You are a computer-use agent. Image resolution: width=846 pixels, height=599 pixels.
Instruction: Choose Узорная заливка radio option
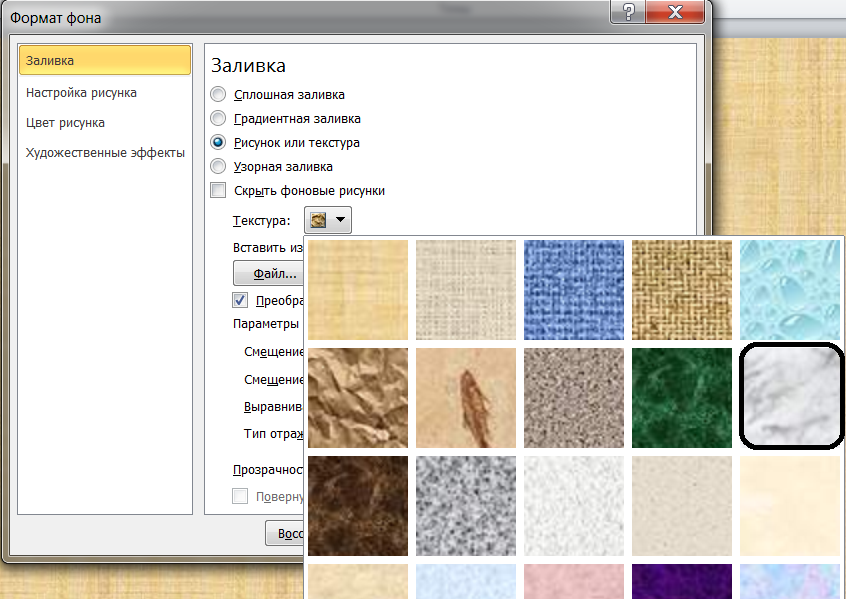pyautogui.click(x=218, y=166)
